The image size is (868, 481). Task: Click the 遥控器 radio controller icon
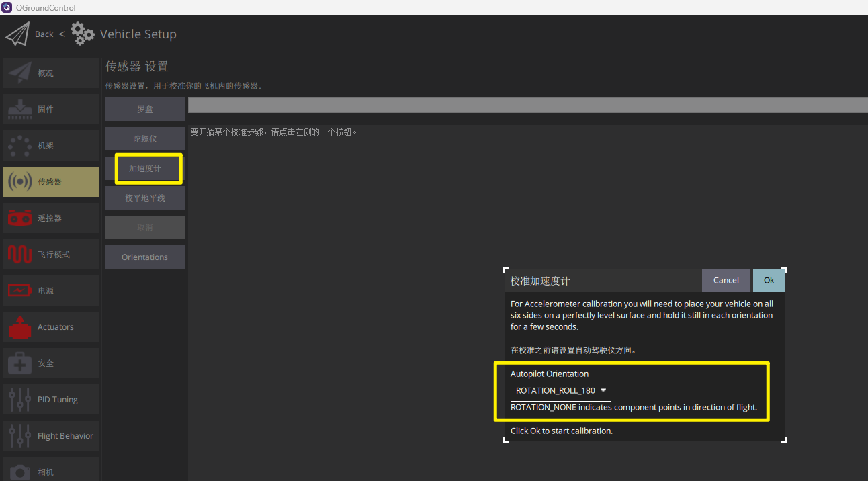point(20,218)
